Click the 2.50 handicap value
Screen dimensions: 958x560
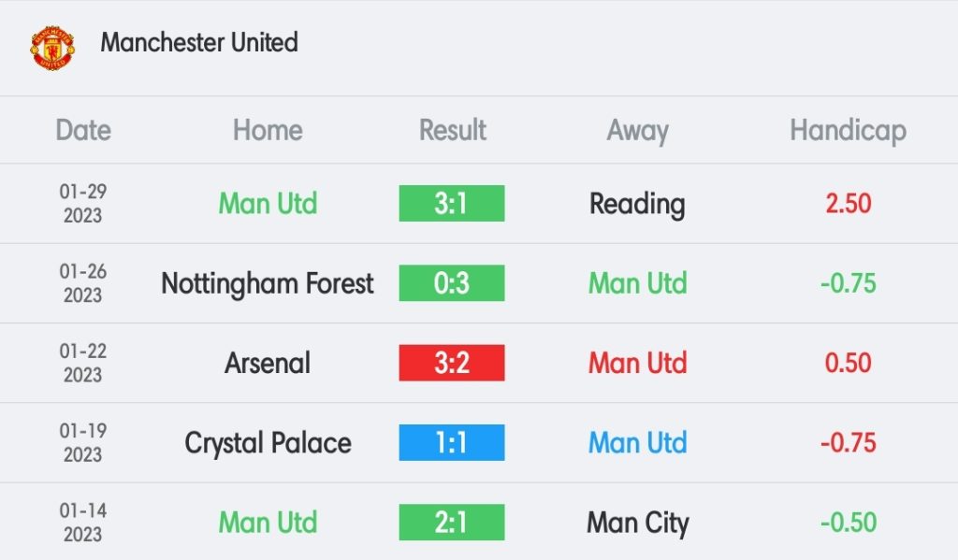(848, 204)
